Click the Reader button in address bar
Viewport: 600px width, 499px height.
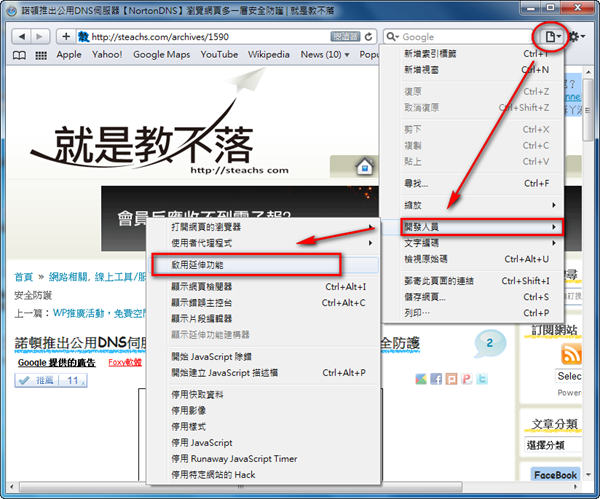coord(345,37)
